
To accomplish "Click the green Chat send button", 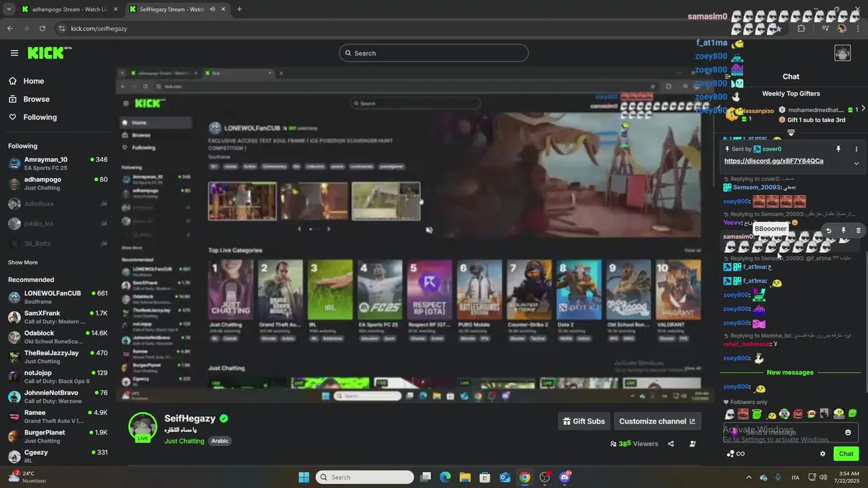I will pos(846,453).
